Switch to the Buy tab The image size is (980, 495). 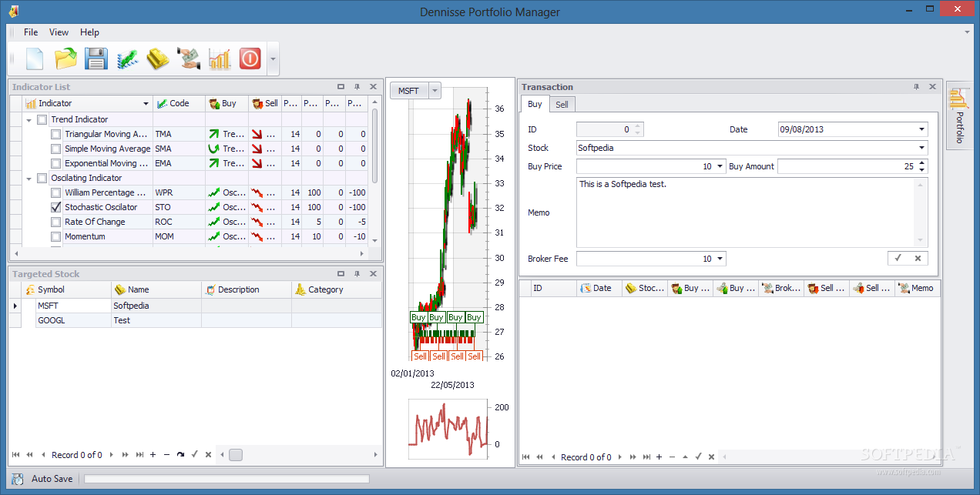535,104
